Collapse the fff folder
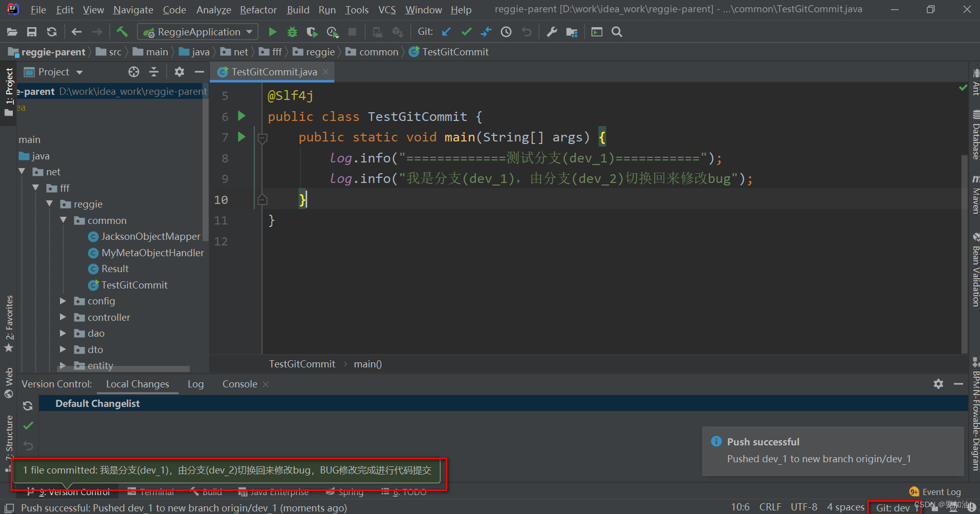The width and height of the screenshot is (980, 514). pos(36,188)
